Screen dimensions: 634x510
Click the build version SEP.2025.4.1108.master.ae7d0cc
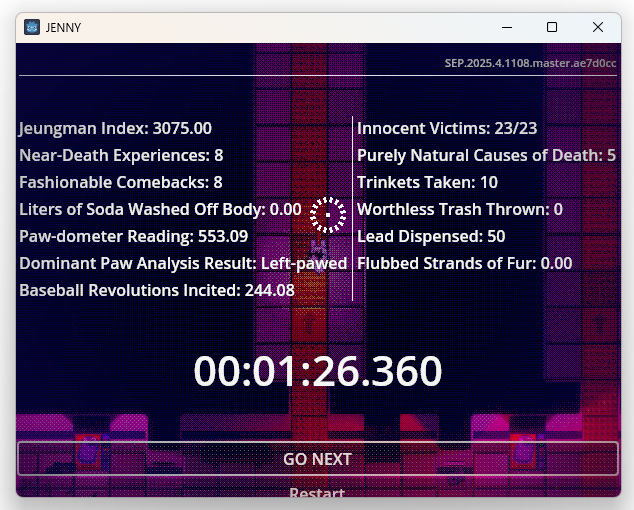click(x=530, y=63)
